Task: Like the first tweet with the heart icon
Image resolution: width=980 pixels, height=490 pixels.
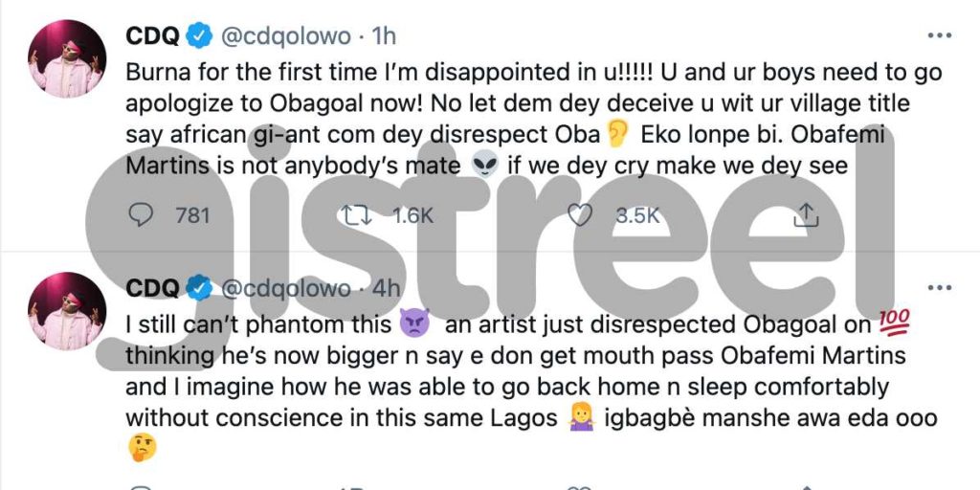Action: (x=579, y=215)
